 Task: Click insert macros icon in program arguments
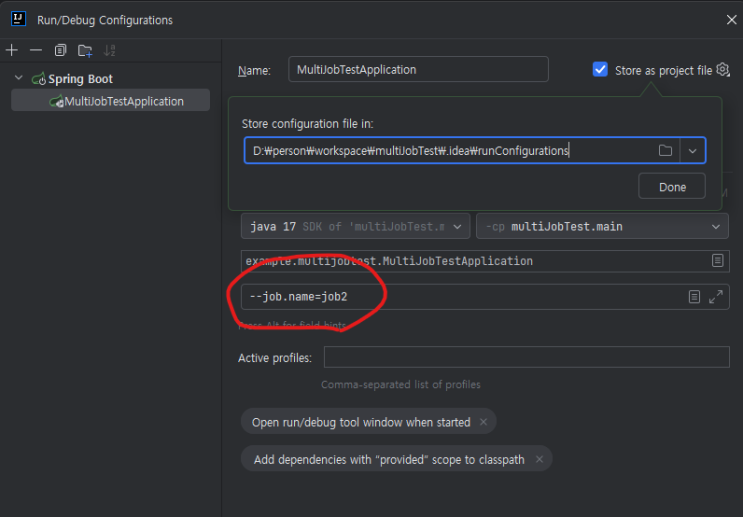[694, 297]
